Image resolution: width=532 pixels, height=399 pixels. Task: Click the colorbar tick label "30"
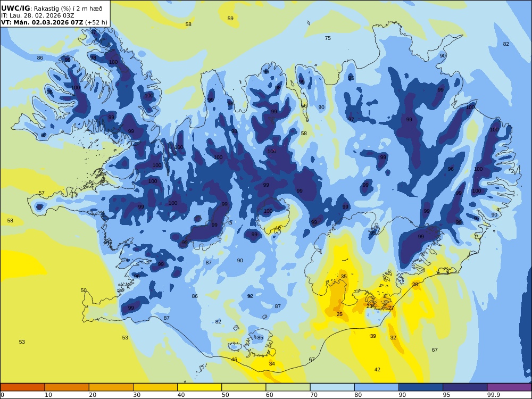(x=137, y=395)
